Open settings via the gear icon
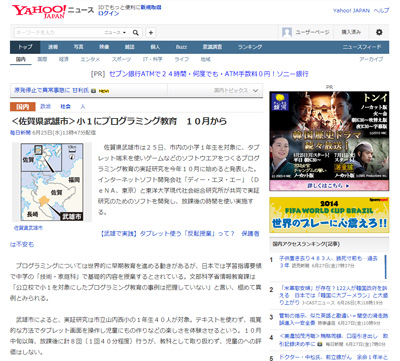400x361 pixels. click(x=379, y=32)
